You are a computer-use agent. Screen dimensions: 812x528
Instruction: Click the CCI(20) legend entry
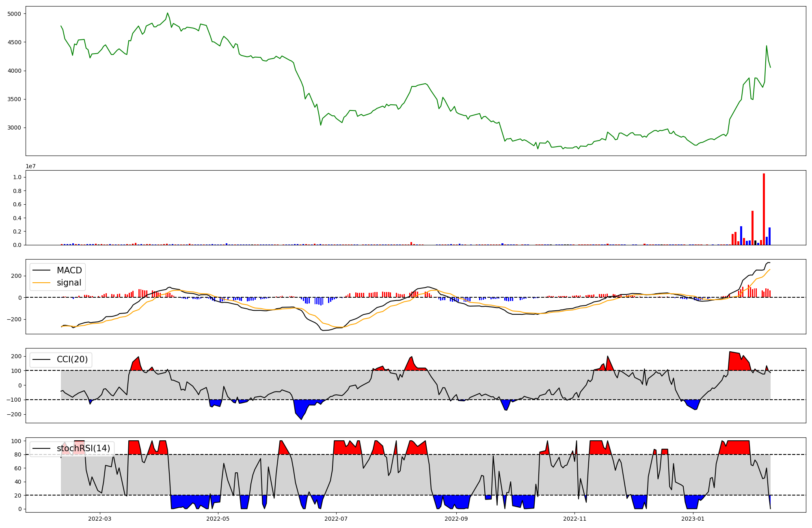click(x=72, y=359)
